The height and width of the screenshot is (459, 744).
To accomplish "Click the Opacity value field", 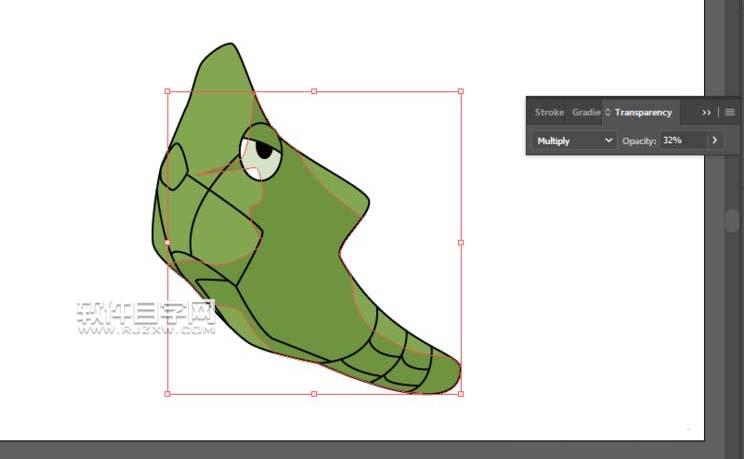I will click(x=683, y=140).
